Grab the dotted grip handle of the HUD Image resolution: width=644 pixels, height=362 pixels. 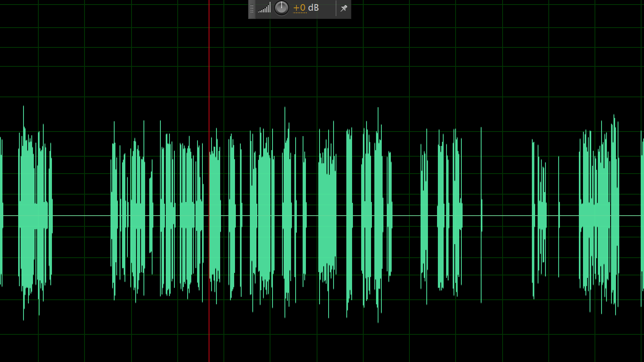pos(252,8)
